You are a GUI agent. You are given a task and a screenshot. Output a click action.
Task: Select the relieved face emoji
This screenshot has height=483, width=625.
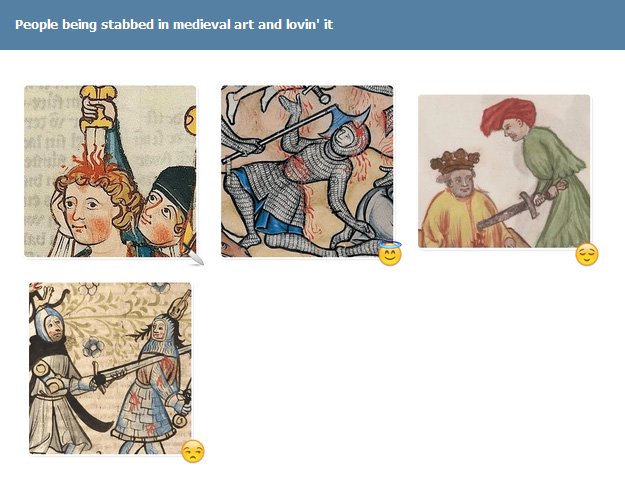587,254
